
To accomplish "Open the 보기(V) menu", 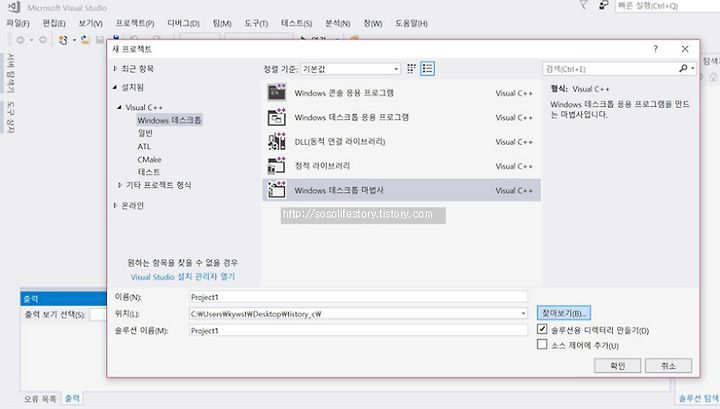I will pyautogui.click(x=90, y=23).
